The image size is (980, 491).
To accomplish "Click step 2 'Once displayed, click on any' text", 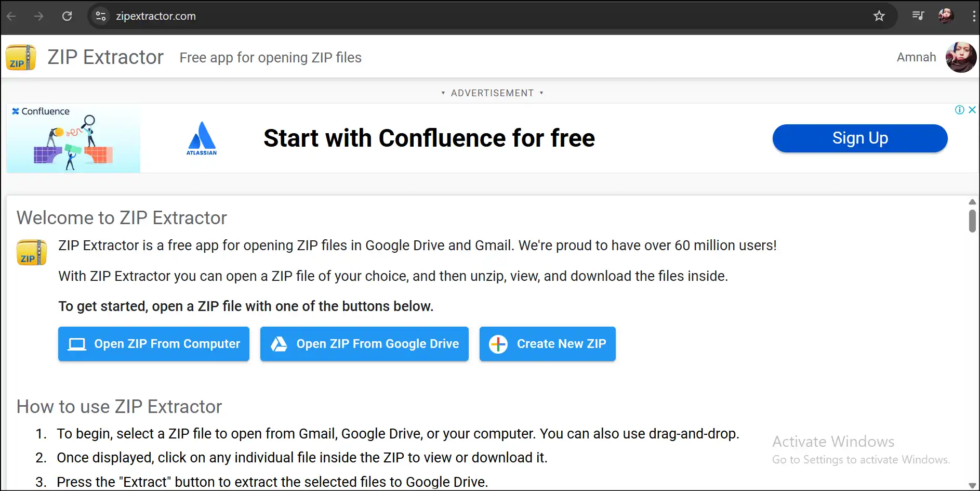I will click(x=302, y=458).
